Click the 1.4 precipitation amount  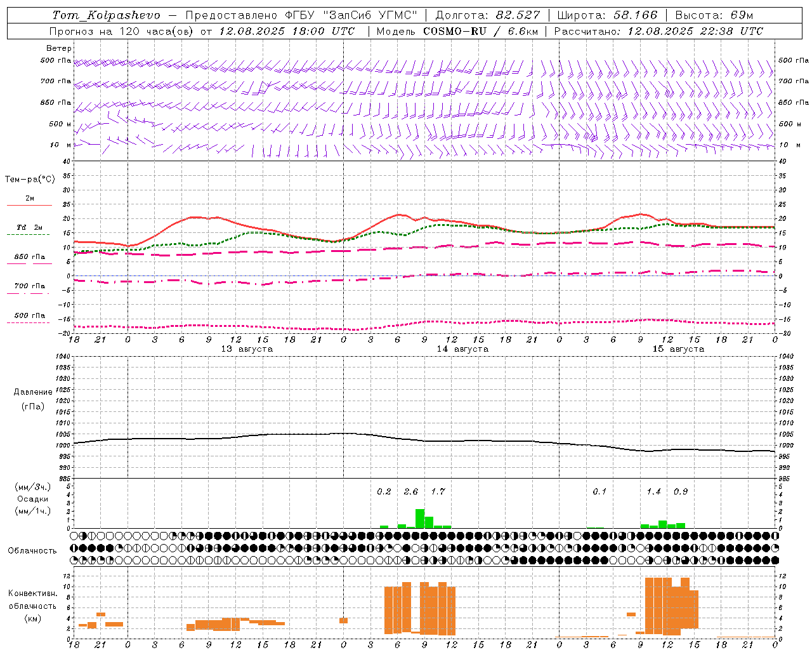coord(653,492)
